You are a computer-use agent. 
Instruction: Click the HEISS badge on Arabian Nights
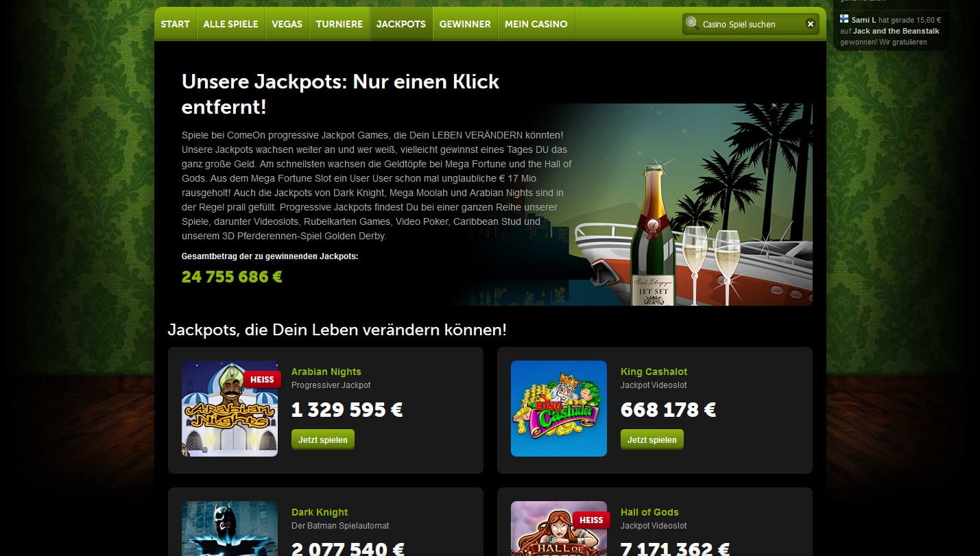pyautogui.click(x=262, y=379)
